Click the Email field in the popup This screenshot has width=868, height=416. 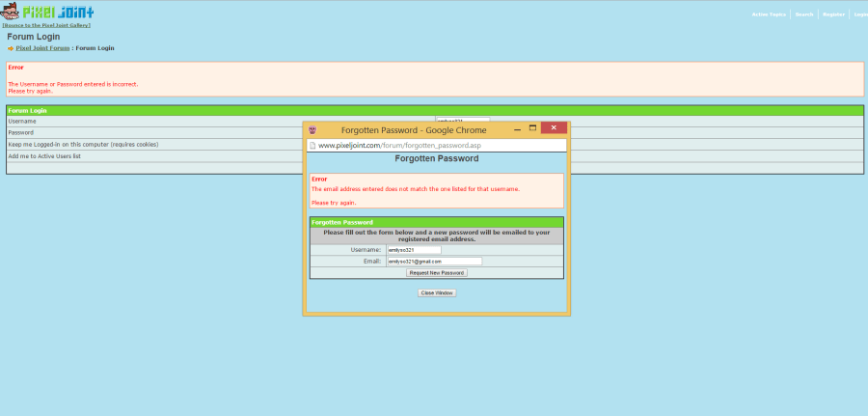pos(433,261)
